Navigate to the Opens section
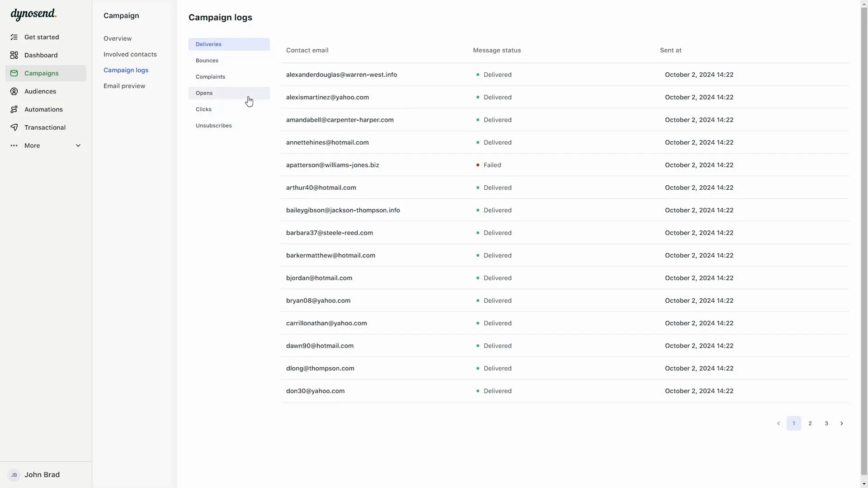Screen dimensions: 868x488 click(204, 92)
